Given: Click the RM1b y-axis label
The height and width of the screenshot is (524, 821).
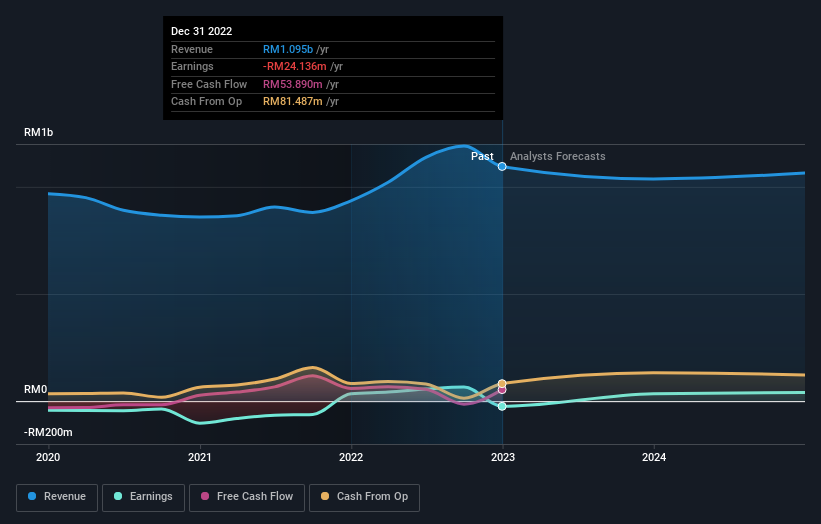Looking at the screenshot, I should click(38, 132).
